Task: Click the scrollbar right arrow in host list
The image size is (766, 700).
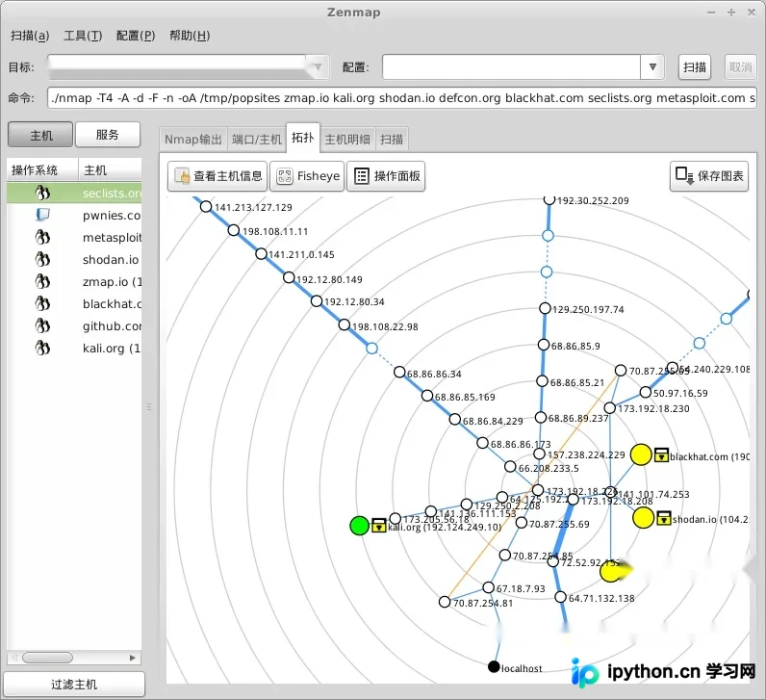Action: click(x=132, y=658)
